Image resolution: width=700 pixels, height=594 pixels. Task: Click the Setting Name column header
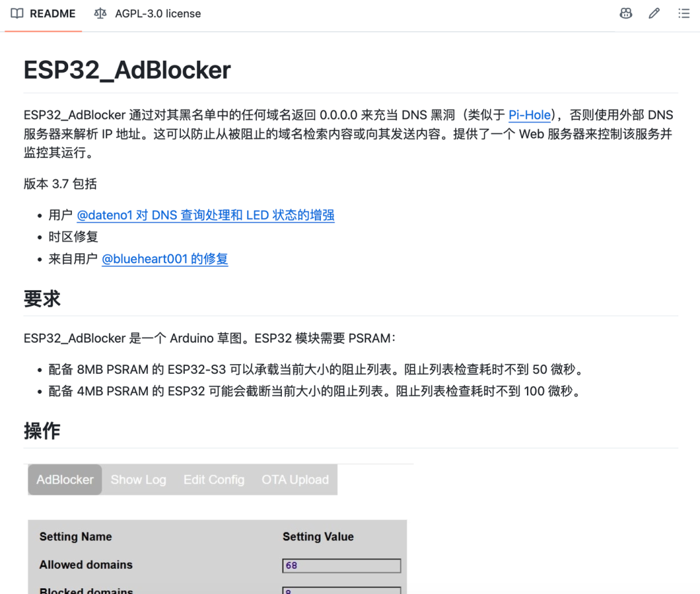point(75,536)
